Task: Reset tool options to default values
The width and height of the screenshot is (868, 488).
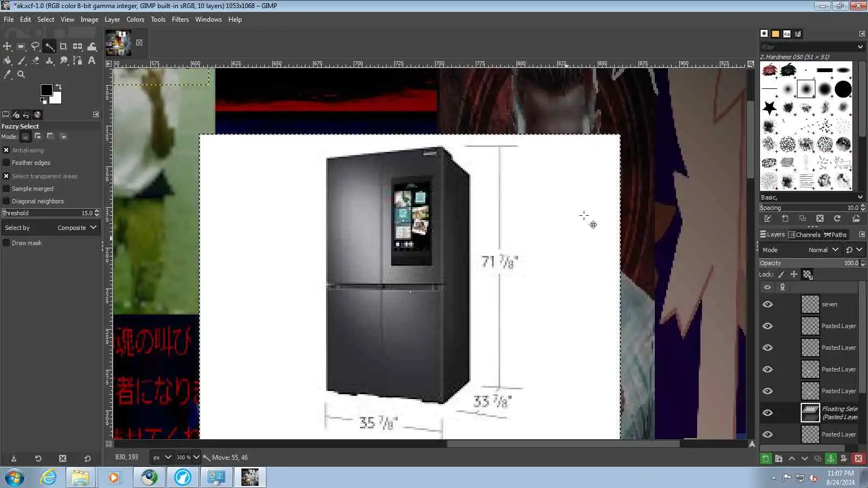Action: [x=87, y=459]
